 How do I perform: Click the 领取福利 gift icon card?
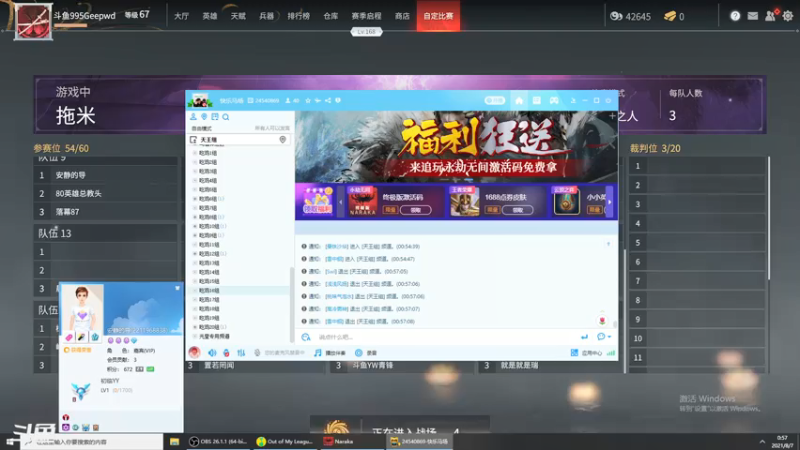point(317,201)
